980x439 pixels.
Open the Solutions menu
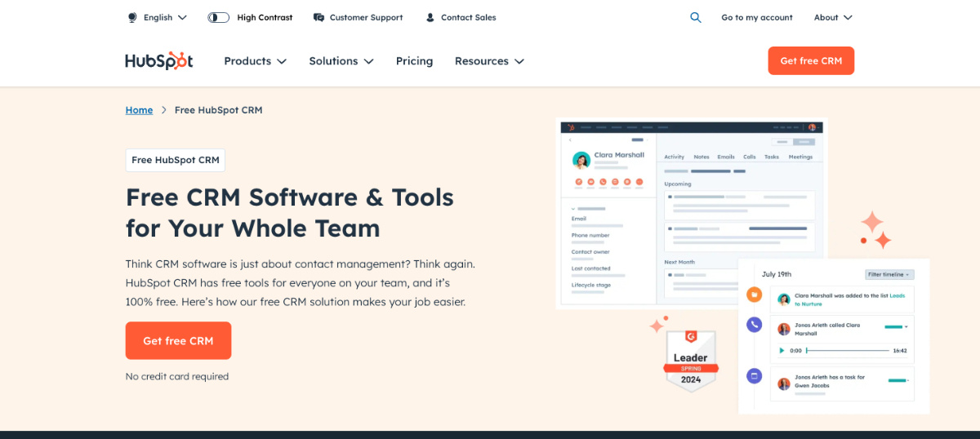pos(341,61)
